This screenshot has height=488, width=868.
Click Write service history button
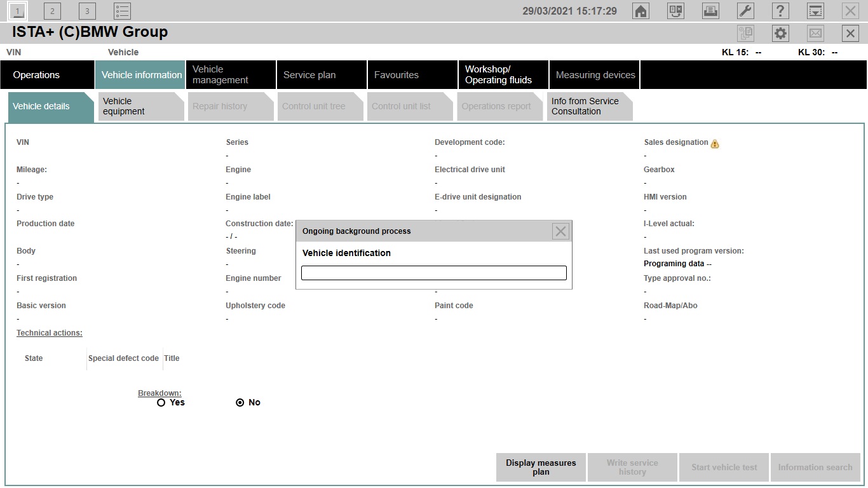(x=632, y=467)
